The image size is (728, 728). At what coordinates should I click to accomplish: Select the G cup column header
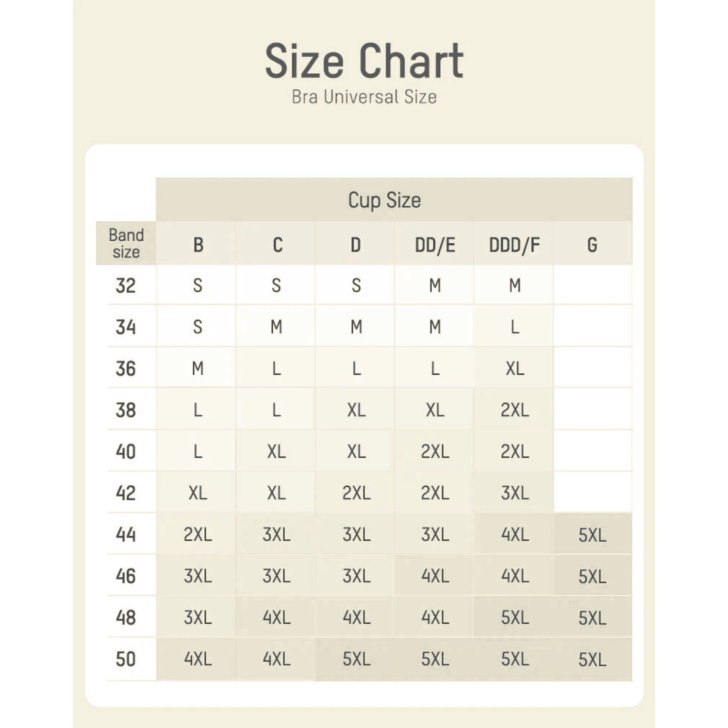point(592,245)
